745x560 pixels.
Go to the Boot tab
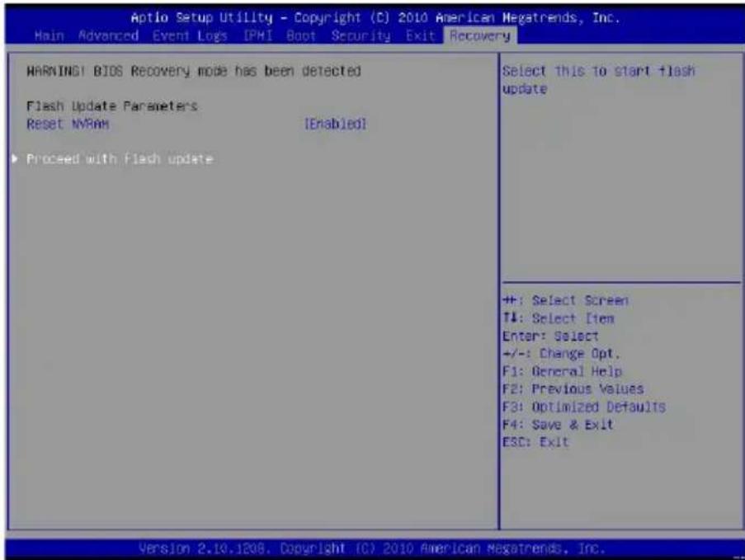click(x=301, y=36)
